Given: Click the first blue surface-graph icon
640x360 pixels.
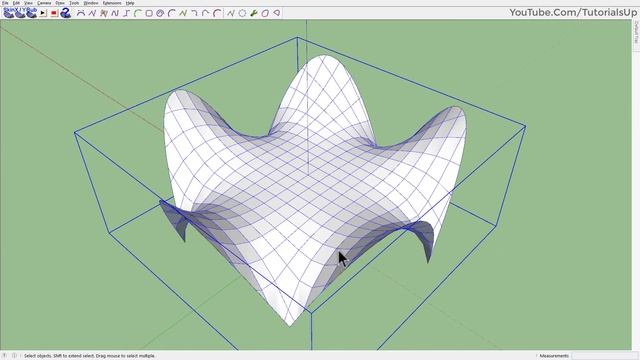Looking at the screenshot, I should [x=9, y=13].
